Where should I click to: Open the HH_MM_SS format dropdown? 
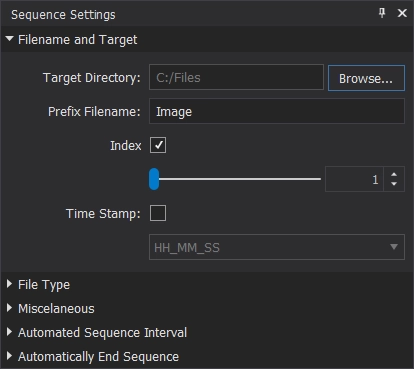[x=277, y=247]
